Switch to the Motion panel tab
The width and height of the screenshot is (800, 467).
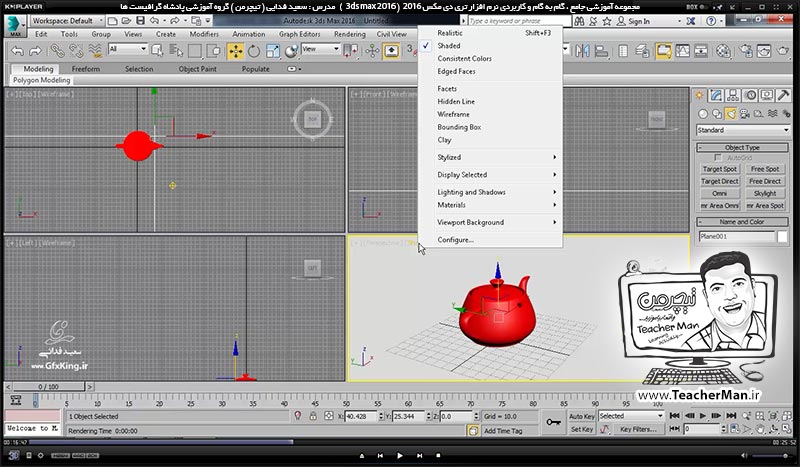click(x=750, y=95)
